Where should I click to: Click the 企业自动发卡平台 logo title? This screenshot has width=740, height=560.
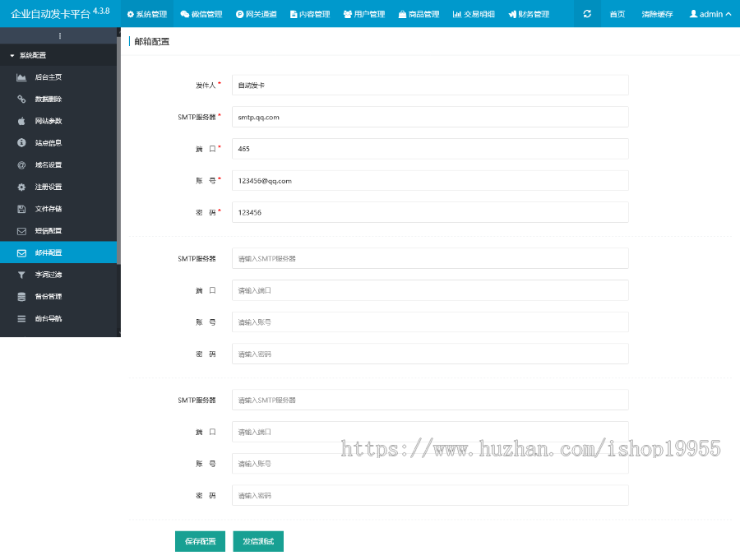[x=60, y=13]
